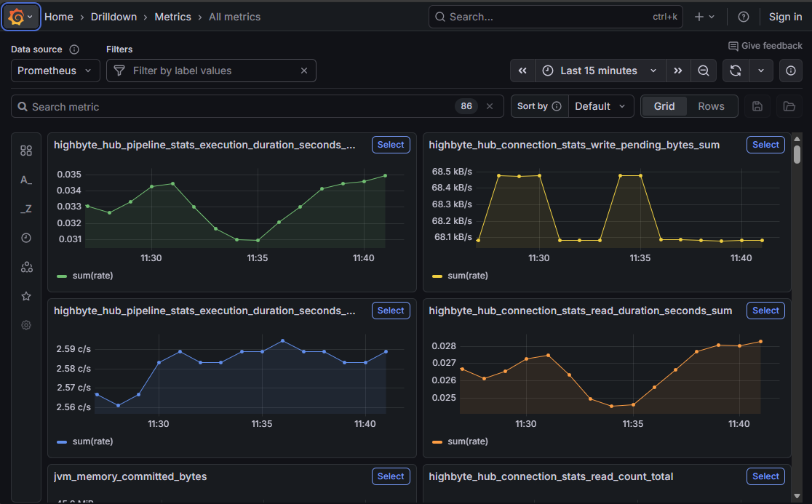The width and height of the screenshot is (812, 504).
Task: Click the Grafana logo menu button
Action: tap(20, 17)
